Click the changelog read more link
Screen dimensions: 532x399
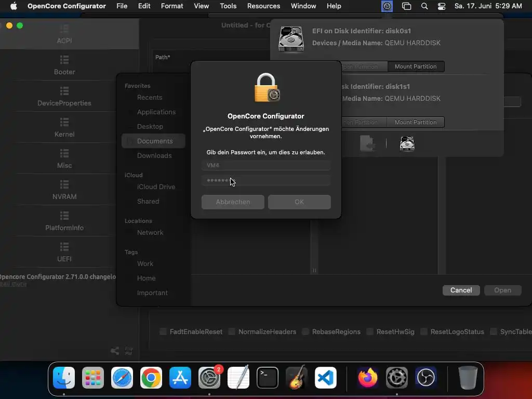tap(13, 284)
